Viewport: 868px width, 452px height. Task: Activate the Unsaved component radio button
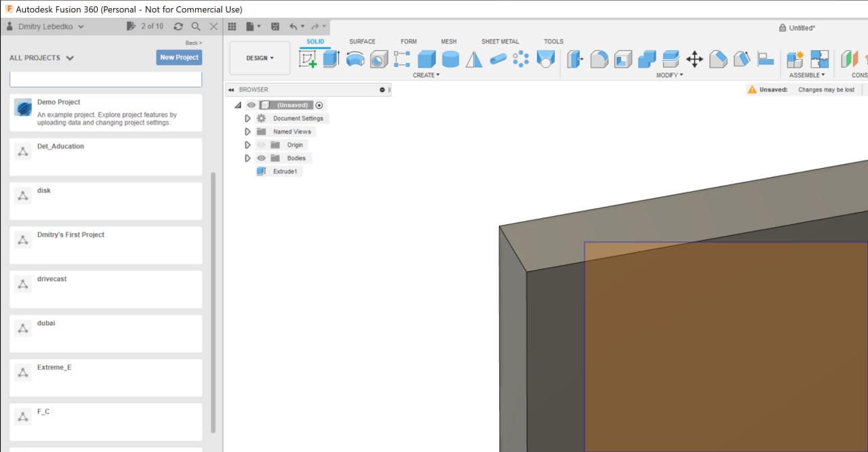coord(319,105)
